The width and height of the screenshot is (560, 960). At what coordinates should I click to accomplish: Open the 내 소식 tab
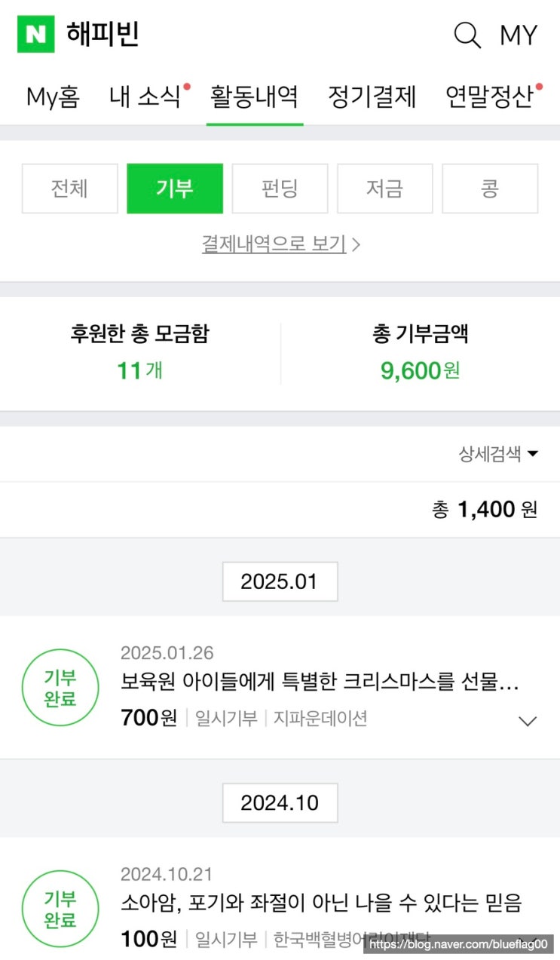click(x=145, y=97)
